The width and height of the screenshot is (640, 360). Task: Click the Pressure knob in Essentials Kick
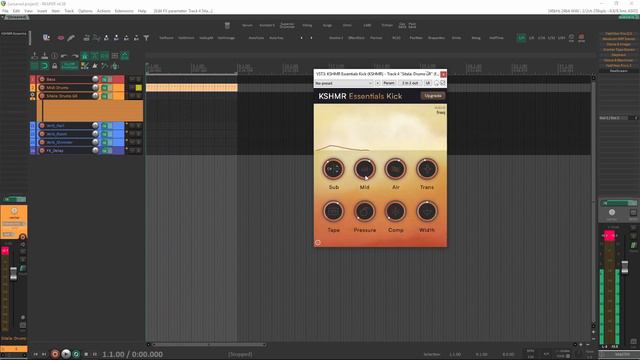point(364,211)
